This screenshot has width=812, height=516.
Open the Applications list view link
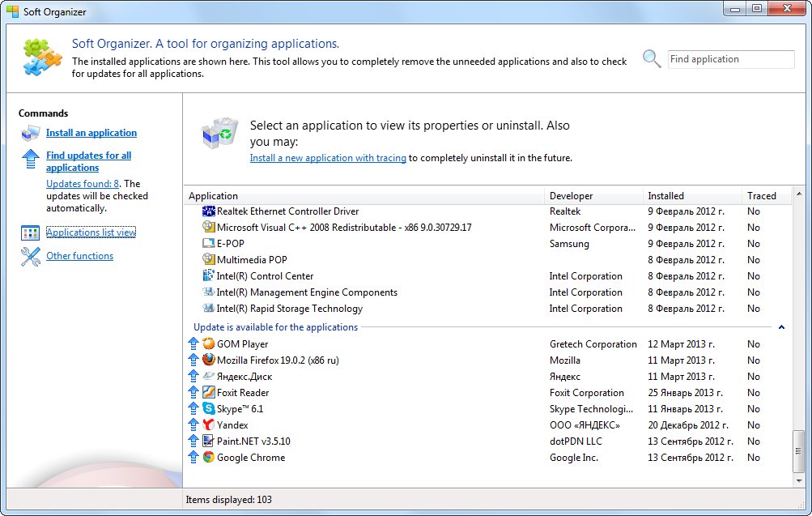91,232
